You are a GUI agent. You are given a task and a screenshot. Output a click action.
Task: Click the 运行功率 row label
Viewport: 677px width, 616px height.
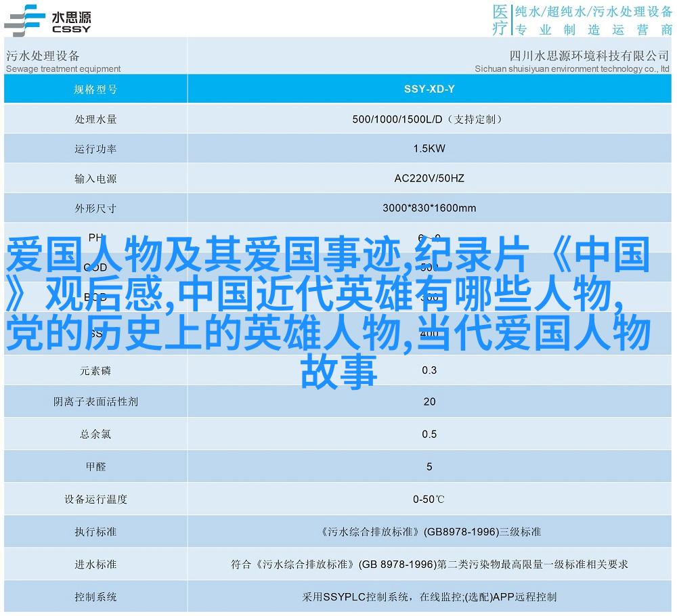[95, 149]
